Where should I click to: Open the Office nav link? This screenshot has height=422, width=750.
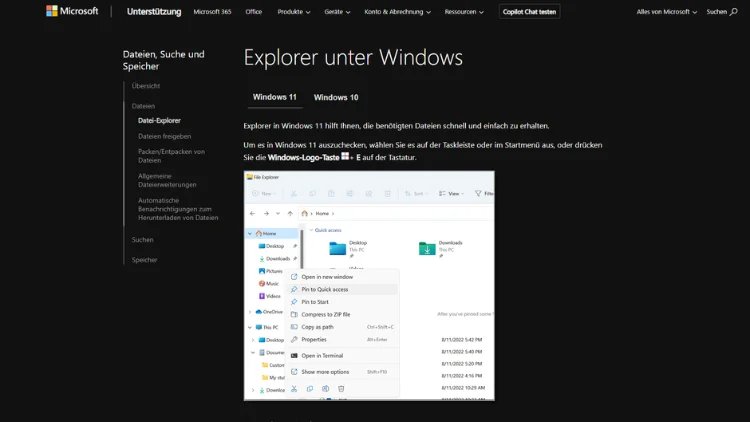pyautogui.click(x=254, y=11)
